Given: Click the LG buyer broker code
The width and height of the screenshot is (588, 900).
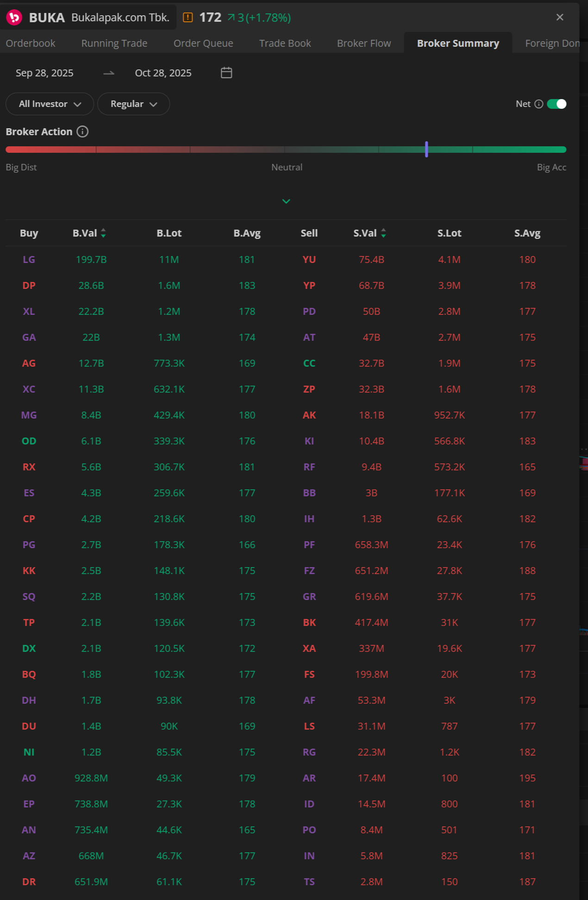Looking at the screenshot, I should [x=29, y=260].
